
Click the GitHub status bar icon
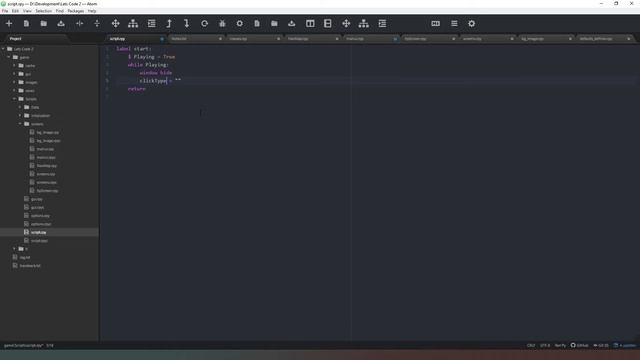579,345
